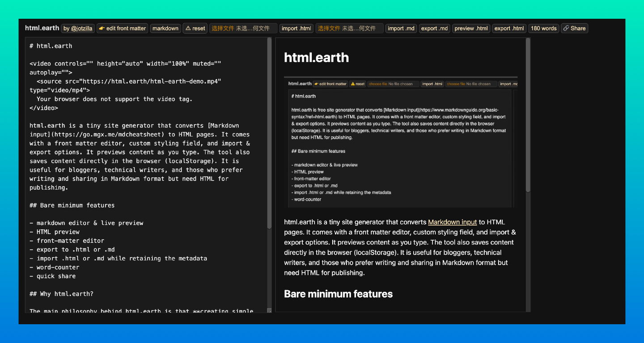
Task: Click "- export to .html or .md" in the left editor
Action: point(72,249)
